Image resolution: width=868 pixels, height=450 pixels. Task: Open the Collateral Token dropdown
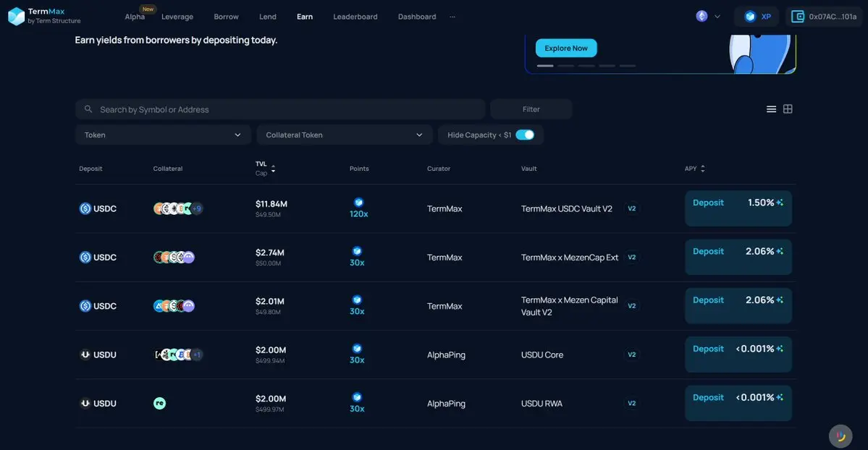point(344,135)
